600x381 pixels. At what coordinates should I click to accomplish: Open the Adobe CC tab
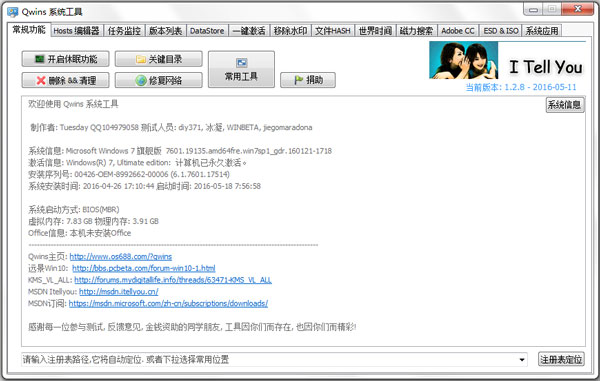coord(458,31)
